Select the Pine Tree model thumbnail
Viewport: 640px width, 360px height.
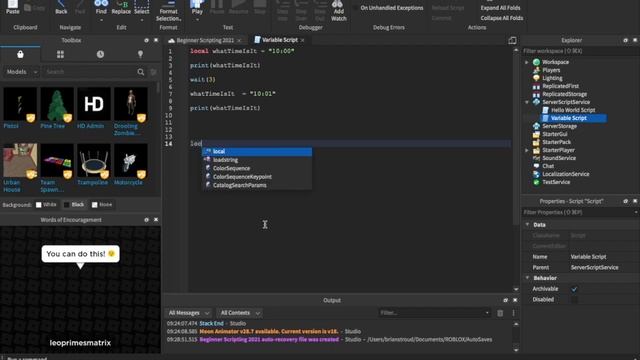(57, 104)
